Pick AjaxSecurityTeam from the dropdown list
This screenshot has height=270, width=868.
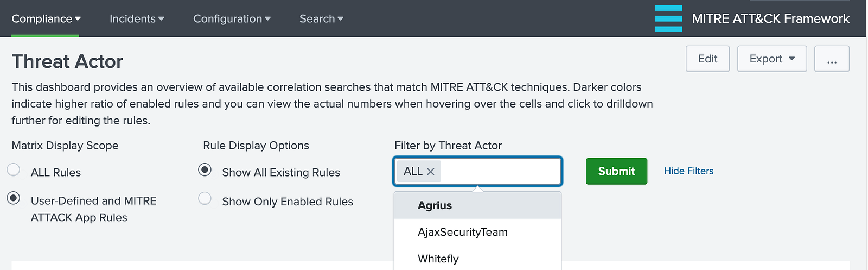(x=462, y=232)
